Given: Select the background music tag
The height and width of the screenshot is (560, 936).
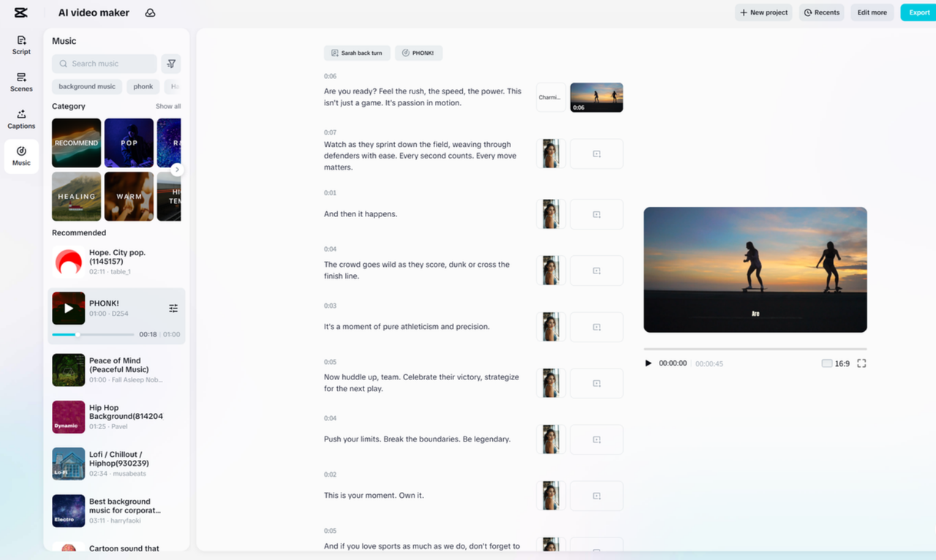Looking at the screenshot, I should coord(86,86).
